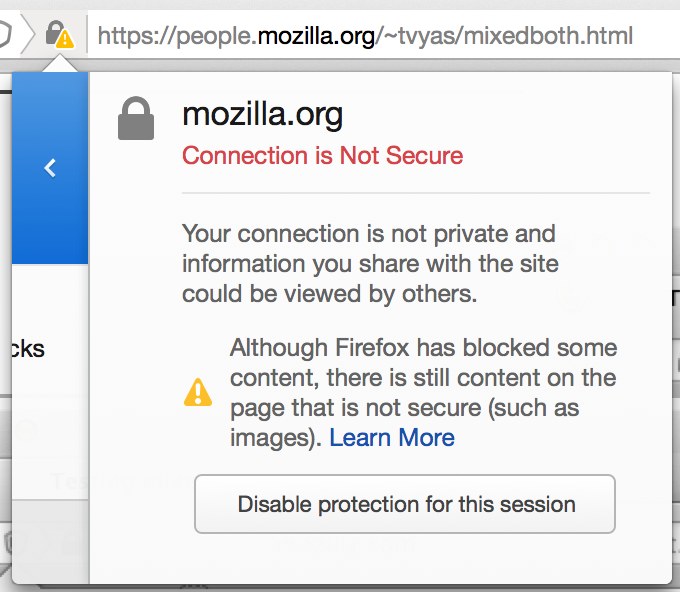Go back using the white chevron arrow

click(x=50, y=168)
